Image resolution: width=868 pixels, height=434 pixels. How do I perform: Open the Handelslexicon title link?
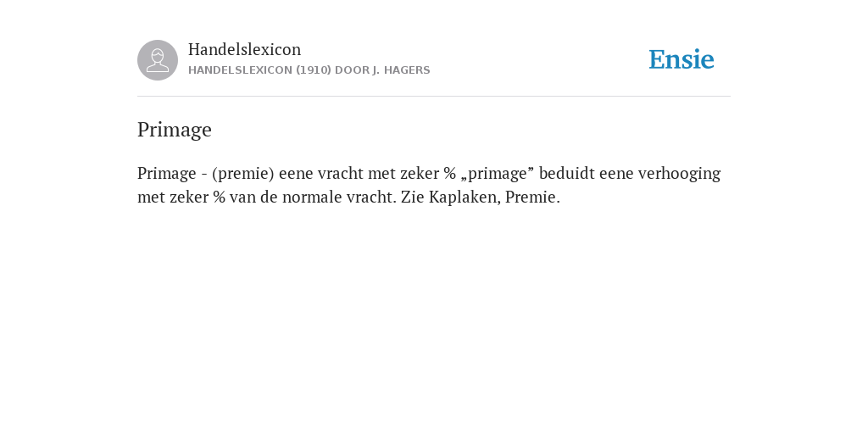click(245, 49)
